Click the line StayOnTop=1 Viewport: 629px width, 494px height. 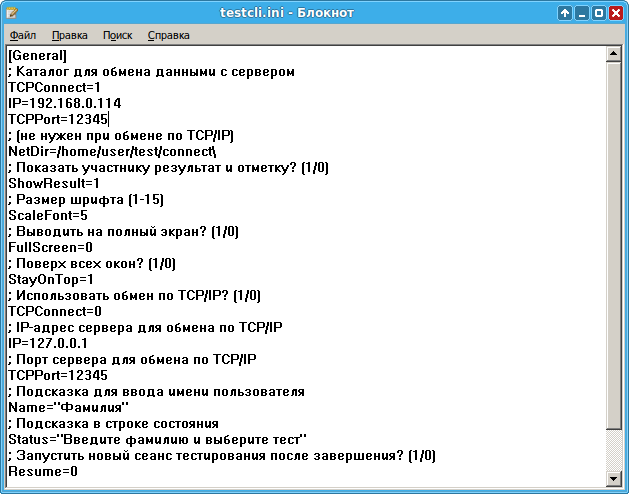[x=51, y=279]
